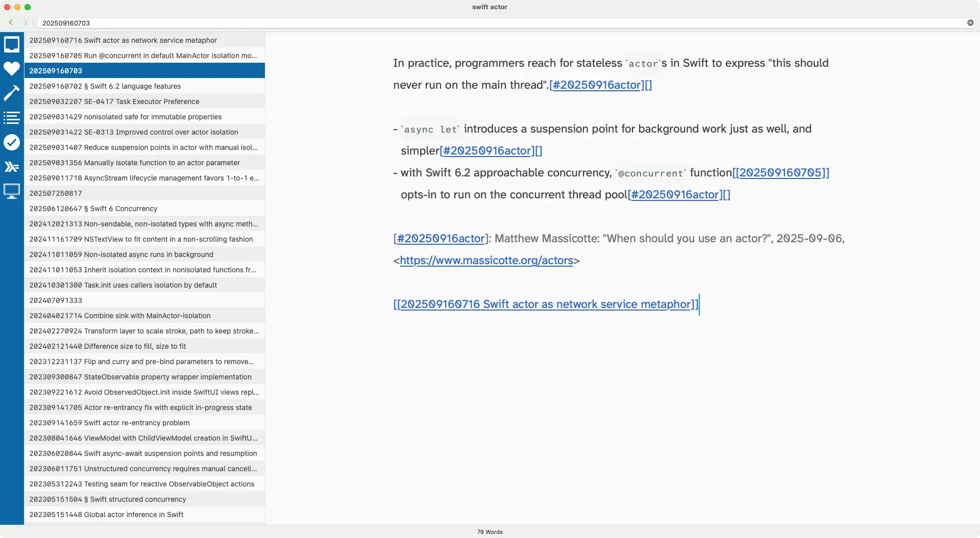This screenshot has width=980, height=538.
Task: Open note Unstructured concurrency requires manual cancellation
Action: 144,469
